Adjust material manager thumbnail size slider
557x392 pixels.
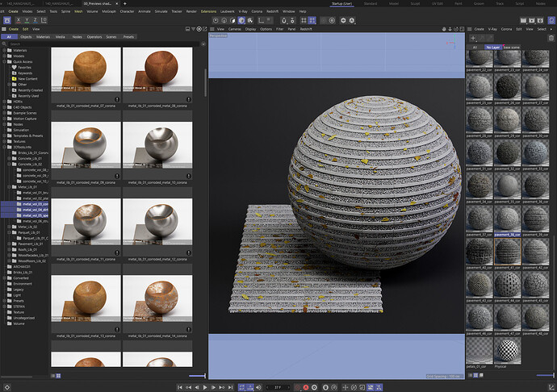pyautogui.click(x=545, y=375)
